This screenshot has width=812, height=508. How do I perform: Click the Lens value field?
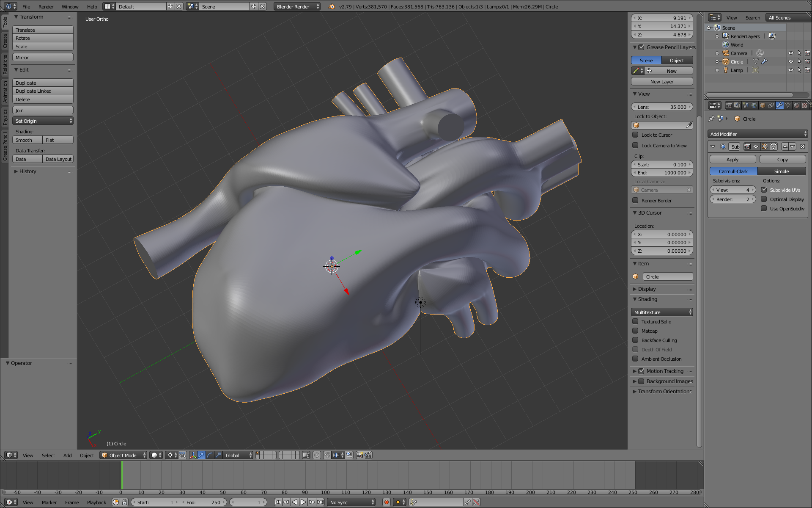(x=662, y=107)
